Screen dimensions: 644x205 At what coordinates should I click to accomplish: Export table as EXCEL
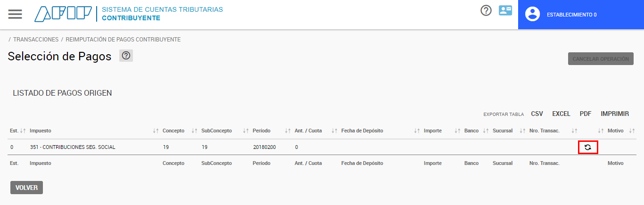pyautogui.click(x=561, y=114)
